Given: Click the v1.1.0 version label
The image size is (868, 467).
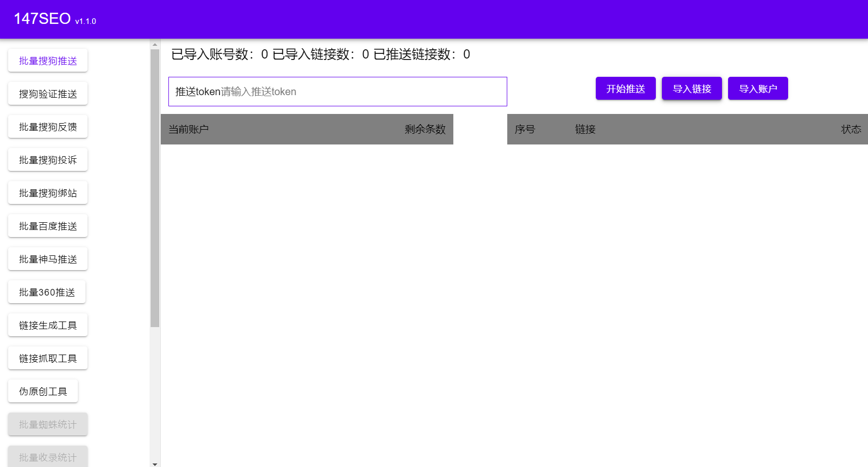Looking at the screenshot, I should pyautogui.click(x=85, y=21).
